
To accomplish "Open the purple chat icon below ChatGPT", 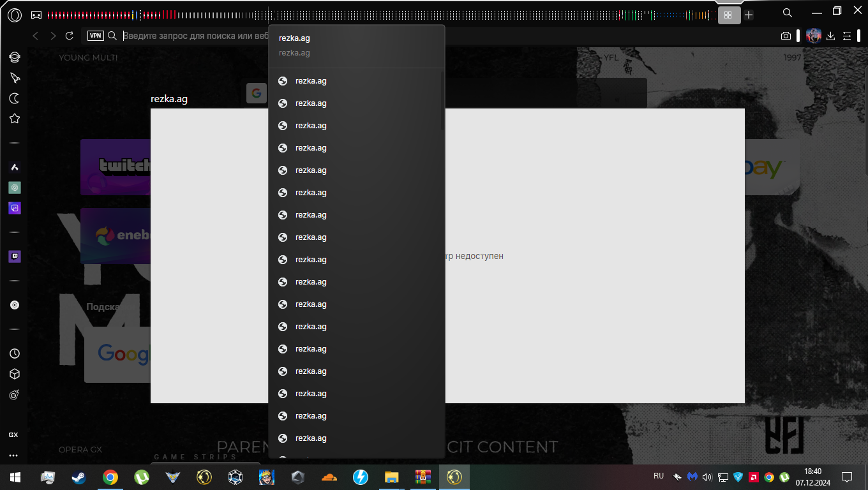I will click(x=14, y=208).
